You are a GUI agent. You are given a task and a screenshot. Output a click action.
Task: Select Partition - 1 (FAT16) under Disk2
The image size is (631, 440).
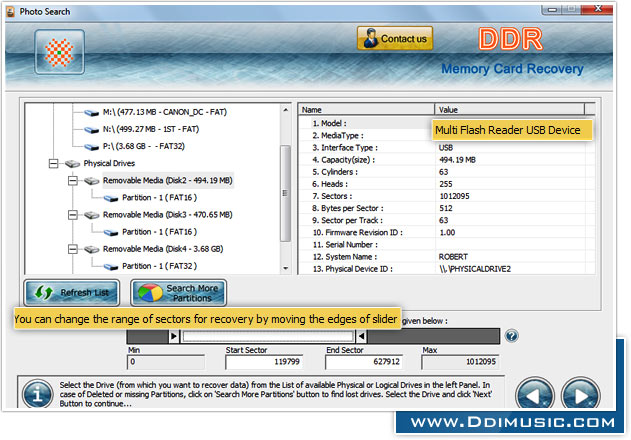coord(160,198)
